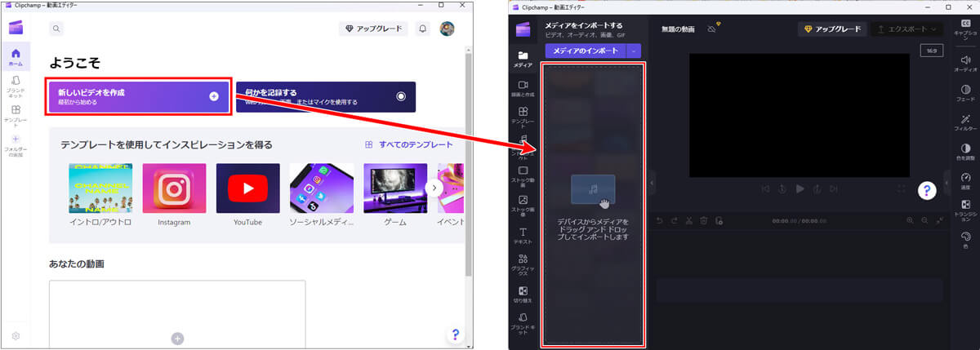This screenshot has width=980, height=350.
Task: Open 色 color panel on right sidebar
Action: point(966,239)
